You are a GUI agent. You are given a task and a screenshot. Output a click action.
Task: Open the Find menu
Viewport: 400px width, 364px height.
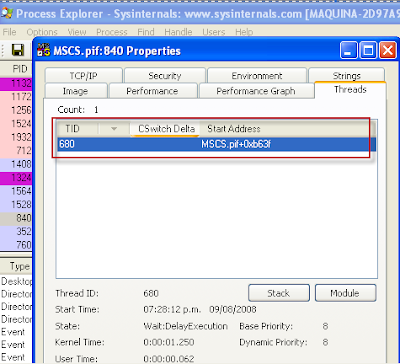(x=146, y=32)
